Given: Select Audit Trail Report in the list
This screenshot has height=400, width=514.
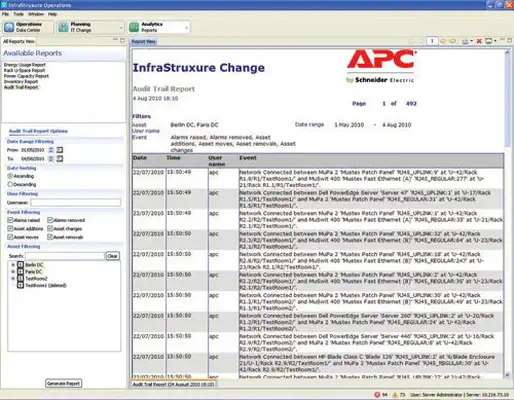Looking at the screenshot, I should tap(21, 87).
